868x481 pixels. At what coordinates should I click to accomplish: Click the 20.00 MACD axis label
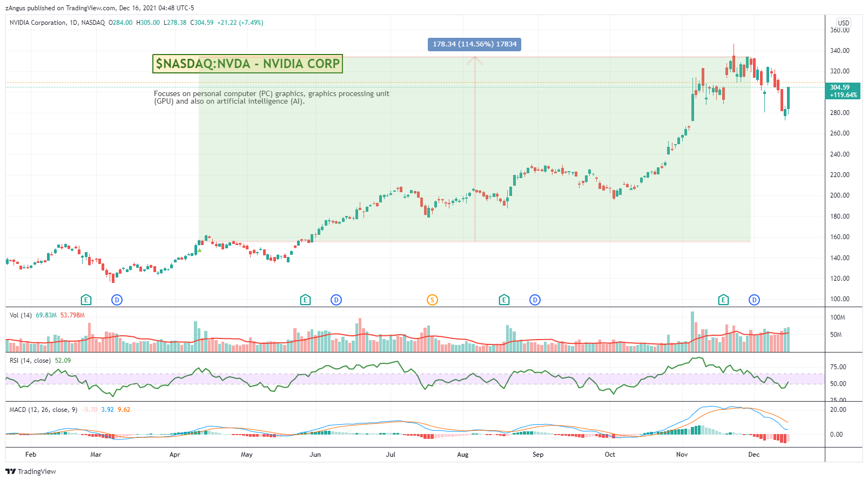[x=838, y=410]
